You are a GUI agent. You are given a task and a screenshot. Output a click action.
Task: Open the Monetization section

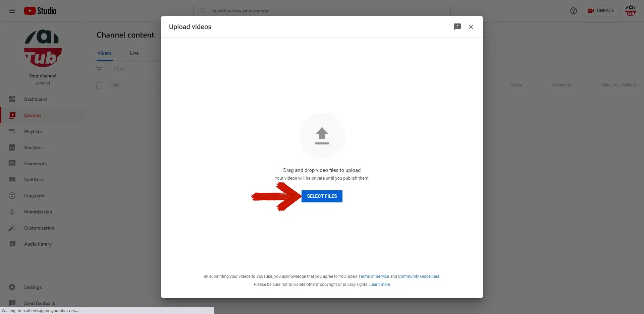coord(38,212)
